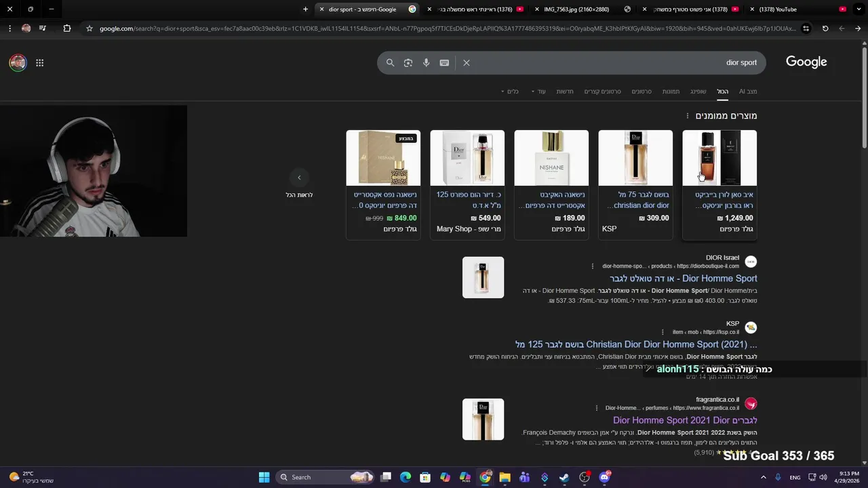Show hidden system tray icons chevron
Screen dimensions: 868x488
click(x=764, y=477)
